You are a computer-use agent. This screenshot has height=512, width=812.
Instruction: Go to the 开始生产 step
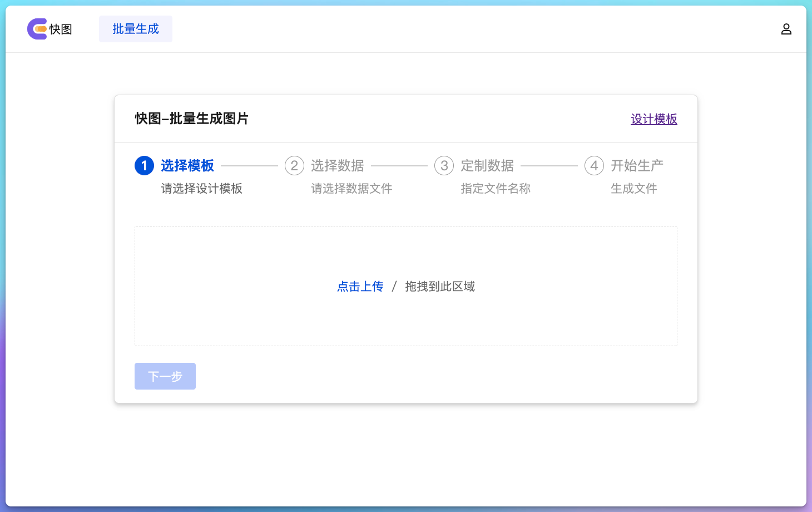pyautogui.click(x=637, y=166)
